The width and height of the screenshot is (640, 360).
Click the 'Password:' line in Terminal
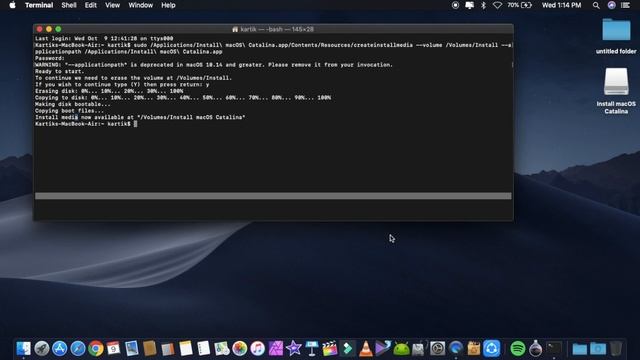(x=50, y=58)
